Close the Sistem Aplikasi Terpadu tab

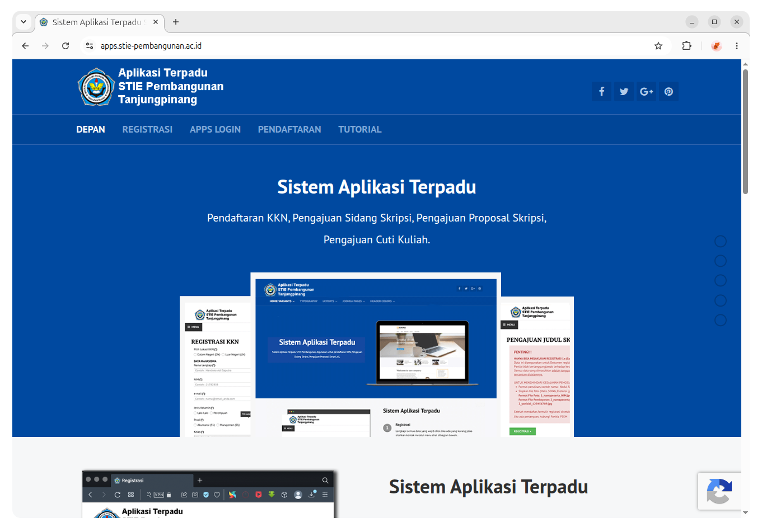pyautogui.click(x=156, y=22)
